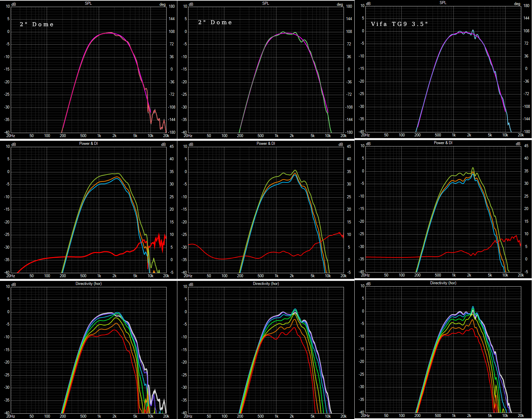This screenshot has width=532, height=419.
Task: Click the "Power & DI" title in the middle column
Action: [266, 143]
